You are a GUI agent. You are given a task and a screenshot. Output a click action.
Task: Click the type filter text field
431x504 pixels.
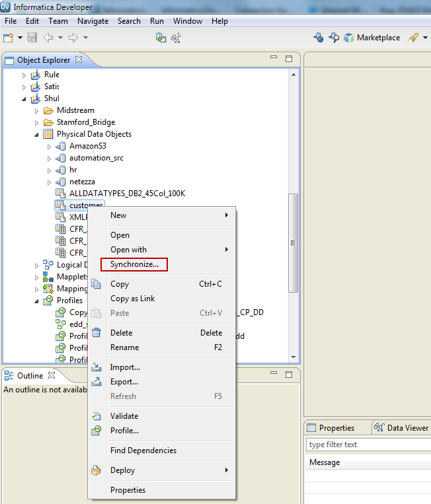(x=367, y=445)
